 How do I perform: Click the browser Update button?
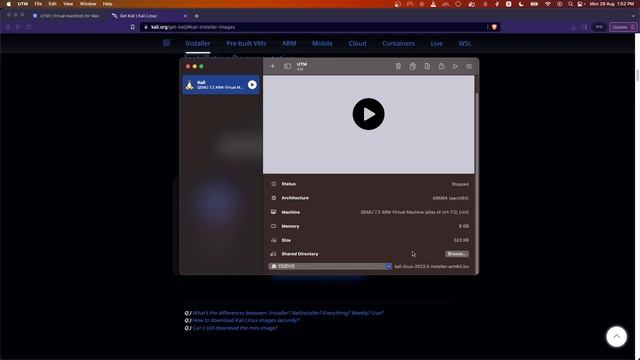[x=622, y=27]
